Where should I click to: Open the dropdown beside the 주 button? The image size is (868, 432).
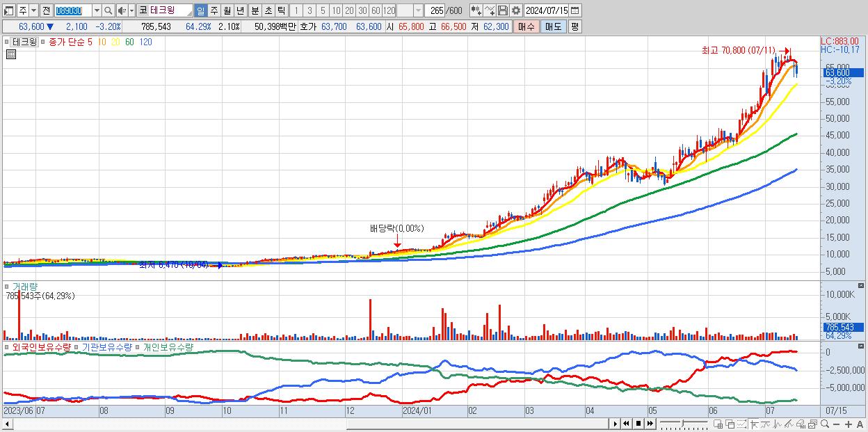[33, 10]
